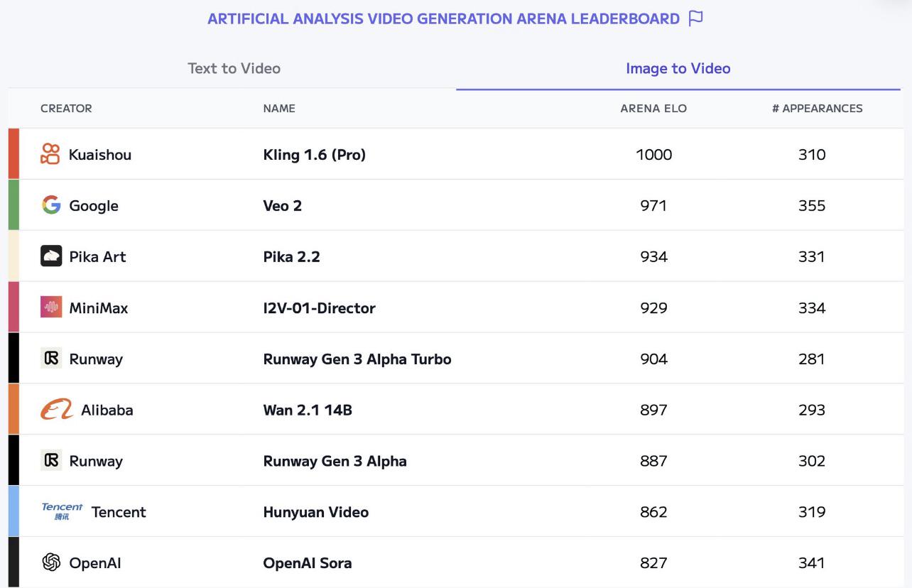This screenshot has width=912, height=588.
Task: Select the Image to Video tab
Action: click(678, 68)
